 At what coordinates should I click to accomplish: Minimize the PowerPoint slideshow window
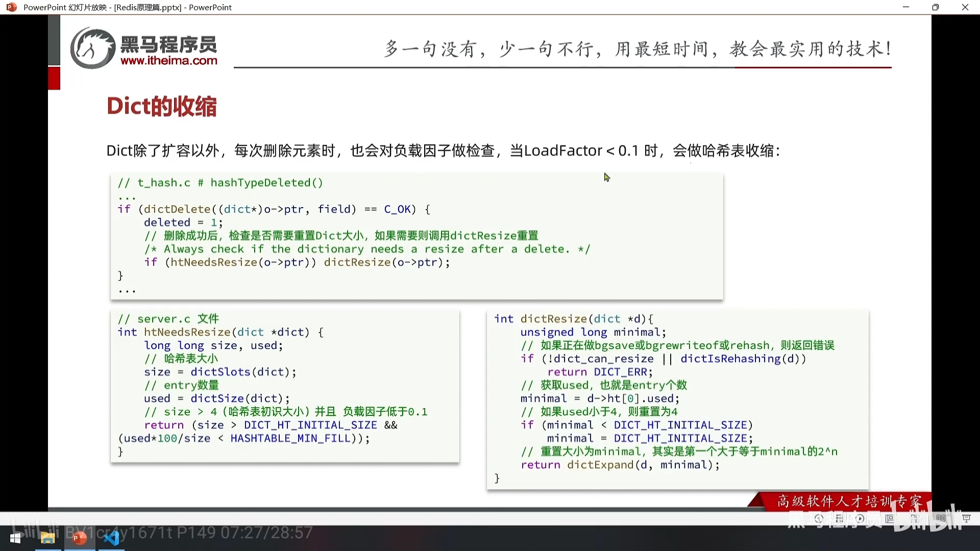(906, 7)
